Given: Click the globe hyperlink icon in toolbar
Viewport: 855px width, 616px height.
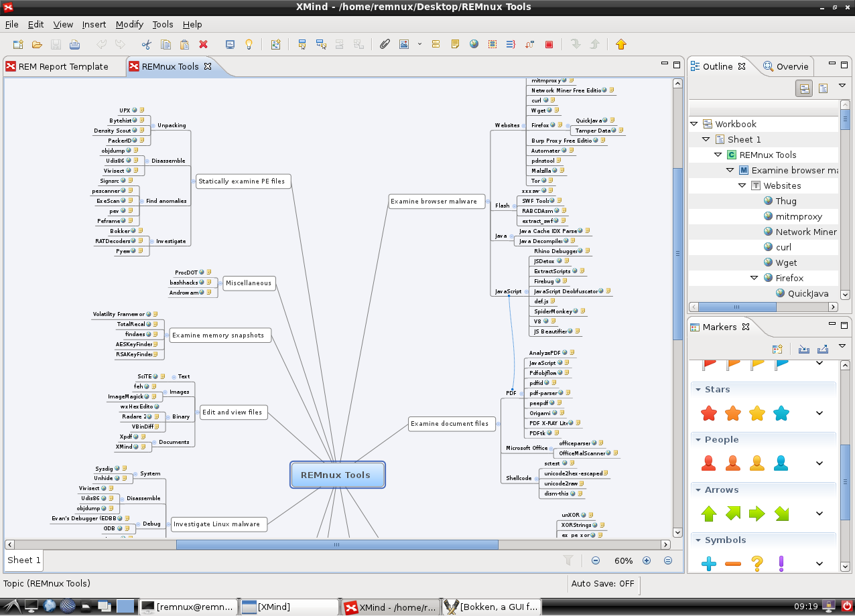Looking at the screenshot, I should click(x=474, y=45).
